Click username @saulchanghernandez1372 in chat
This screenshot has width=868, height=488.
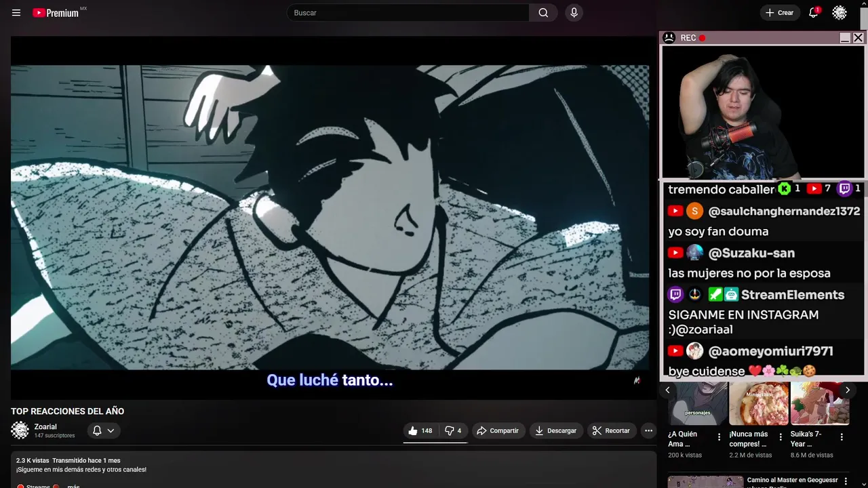784,211
